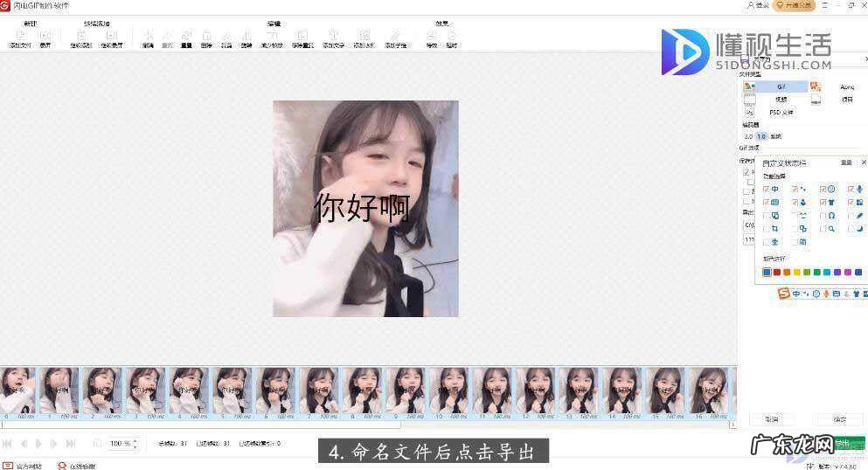Click the microphone icon on Sogou input bar

click(x=826, y=294)
